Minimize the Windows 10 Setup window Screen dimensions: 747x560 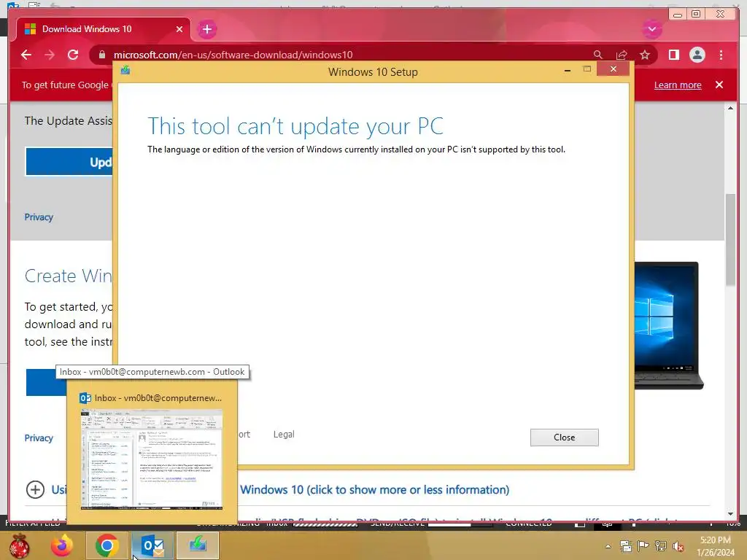point(567,70)
